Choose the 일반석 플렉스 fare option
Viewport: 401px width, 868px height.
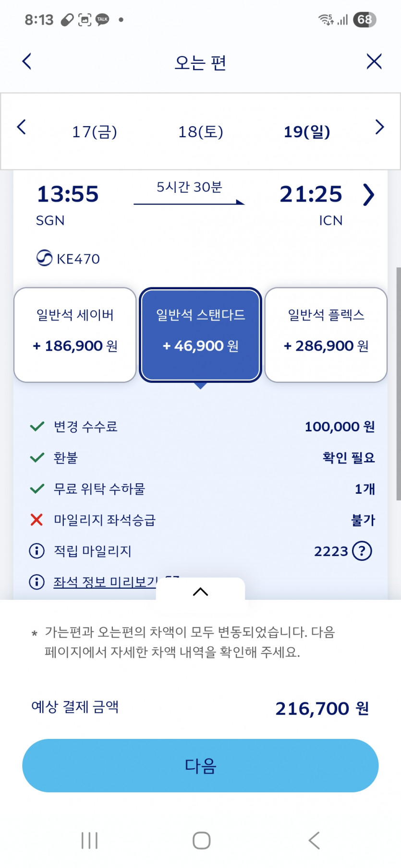pos(326,334)
